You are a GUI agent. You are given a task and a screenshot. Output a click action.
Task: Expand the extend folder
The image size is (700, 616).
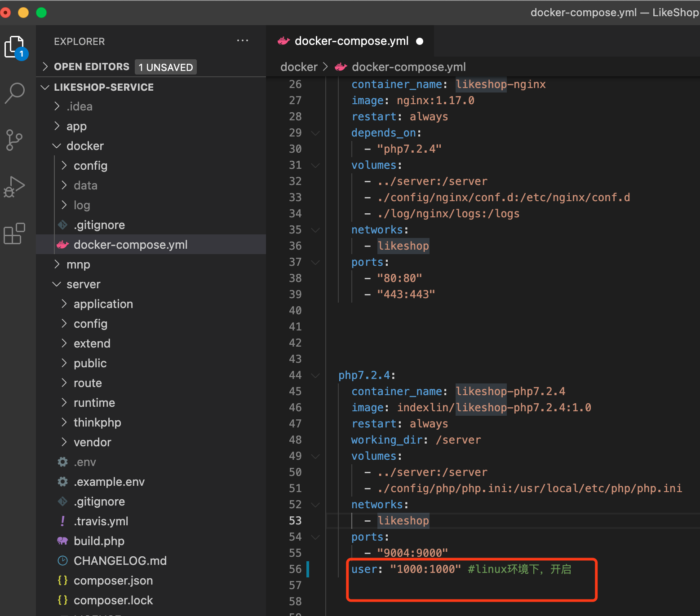tap(64, 343)
